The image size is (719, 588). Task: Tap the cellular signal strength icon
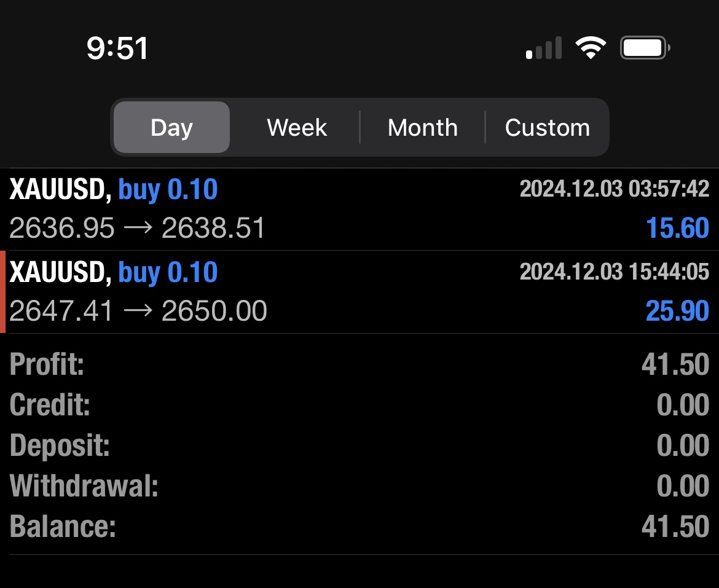pos(543,47)
